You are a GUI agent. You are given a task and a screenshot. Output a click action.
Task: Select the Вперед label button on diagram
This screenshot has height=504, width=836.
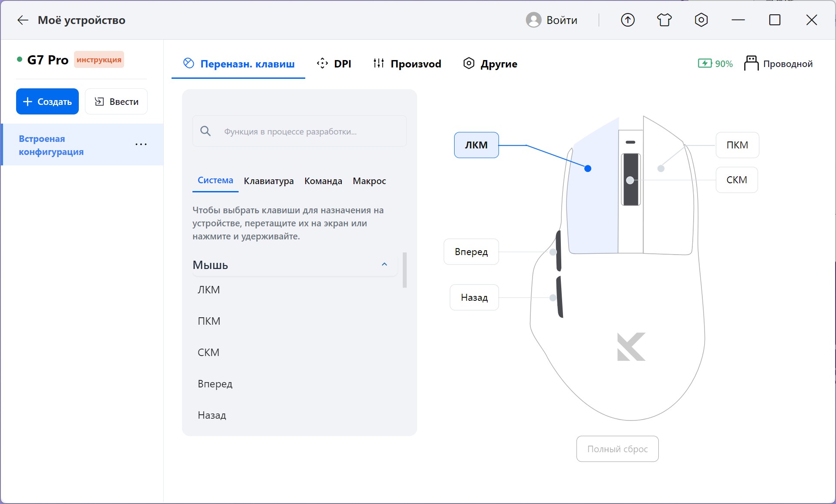pos(471,252)
